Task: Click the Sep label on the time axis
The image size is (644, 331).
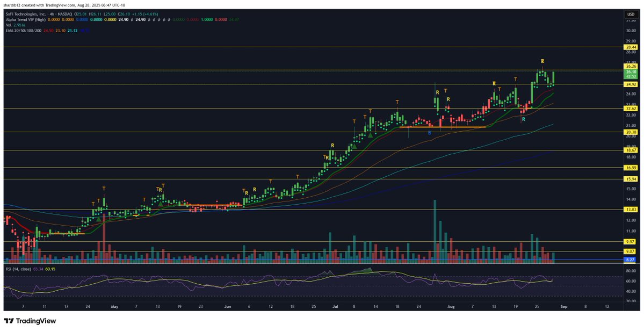Action: [x=564, y=306]
